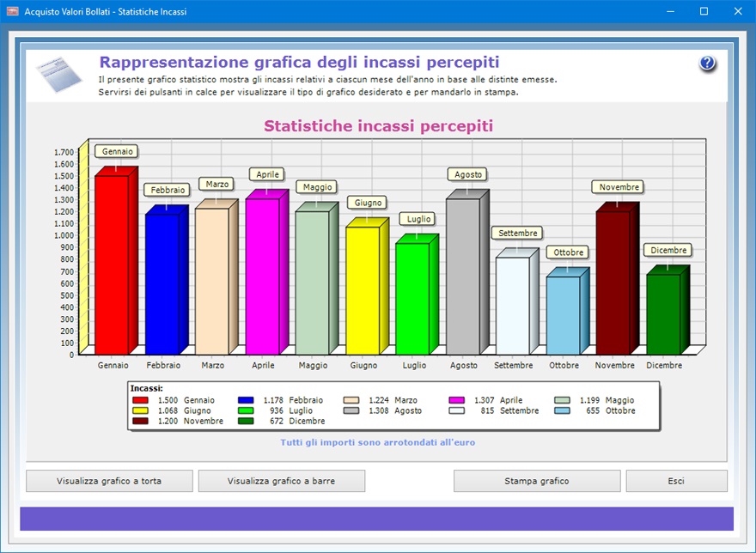This screenshot has height=553, width=756.
Task: Click the Statistiche incassi percepiti chart title
Action: pos(378,126)
